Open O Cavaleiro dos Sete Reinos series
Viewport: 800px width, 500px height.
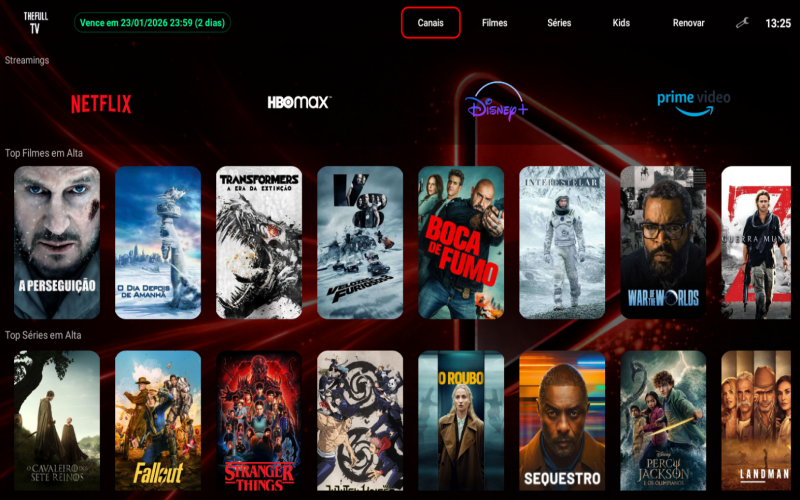pyautogui.click(x=57, y=420)
